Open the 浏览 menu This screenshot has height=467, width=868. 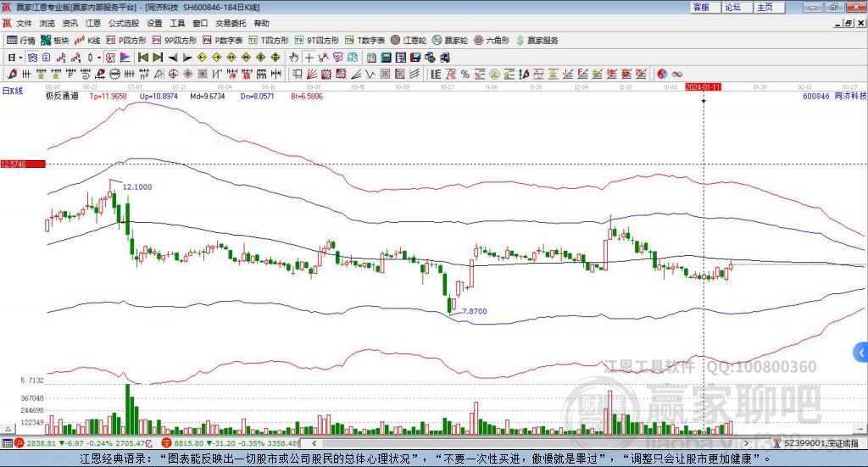coord(47,23)
